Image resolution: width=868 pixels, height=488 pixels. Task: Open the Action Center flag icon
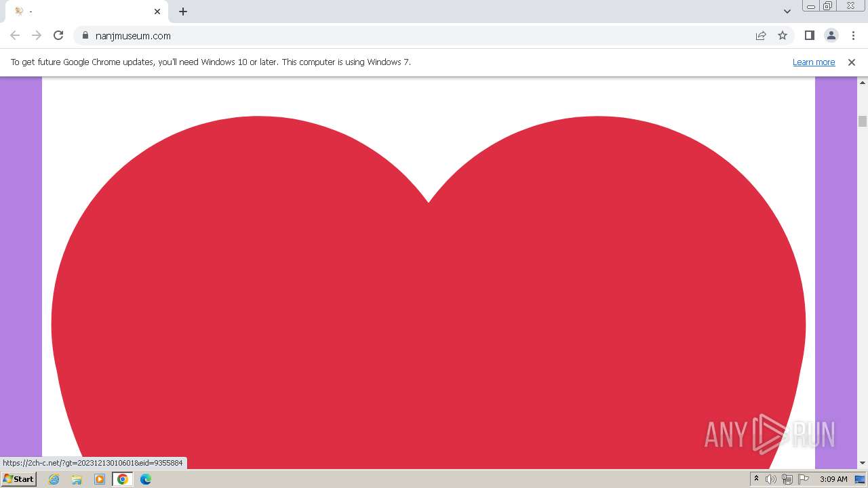pyautogui.click(x=804, y=479)
